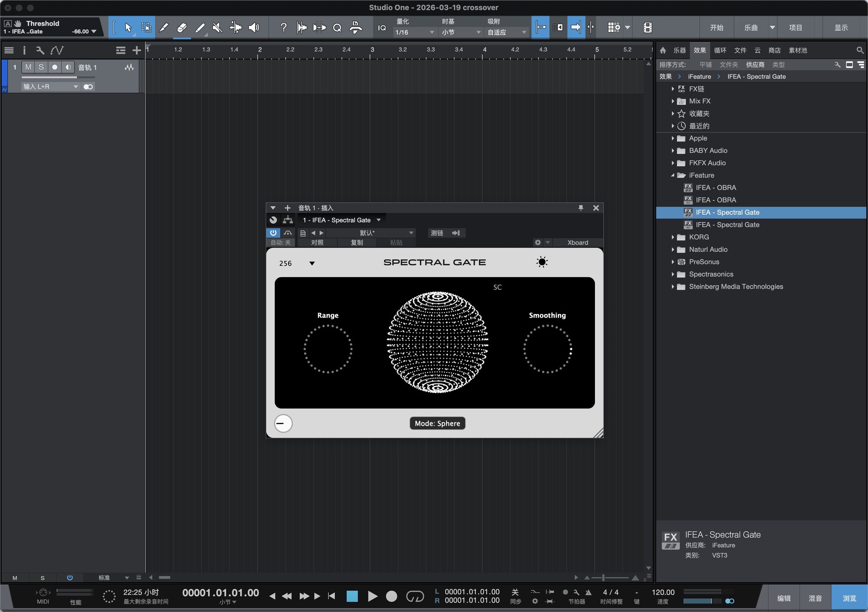Select the Eraser tool in toolbar
Image resolution: width=868 pixels, height=612 pixels.
point(182,28)
